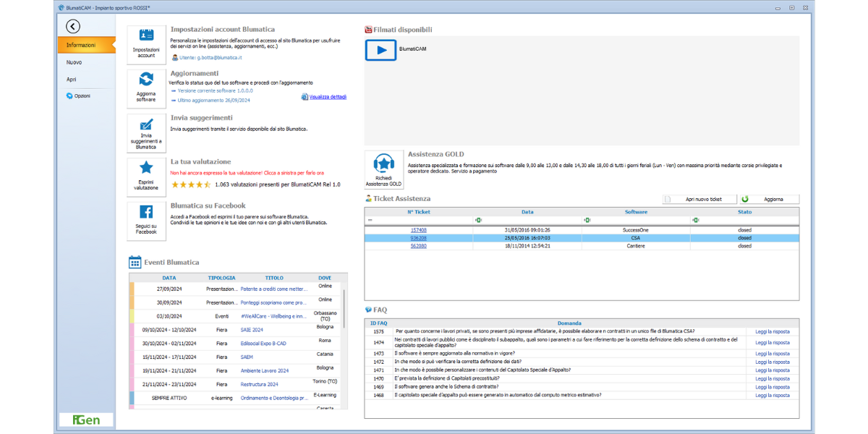Image resolution: width=868 pixels, height=434 pixels.
Task: Open the Visualizza dettagli link
Action: tap(328, 96)
